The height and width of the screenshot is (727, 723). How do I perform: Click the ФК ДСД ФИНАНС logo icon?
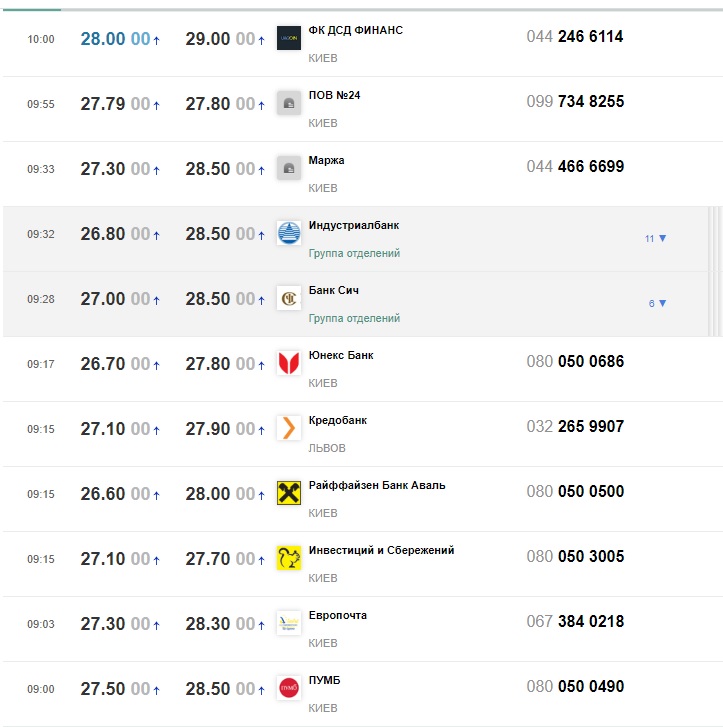click(289, 38)
